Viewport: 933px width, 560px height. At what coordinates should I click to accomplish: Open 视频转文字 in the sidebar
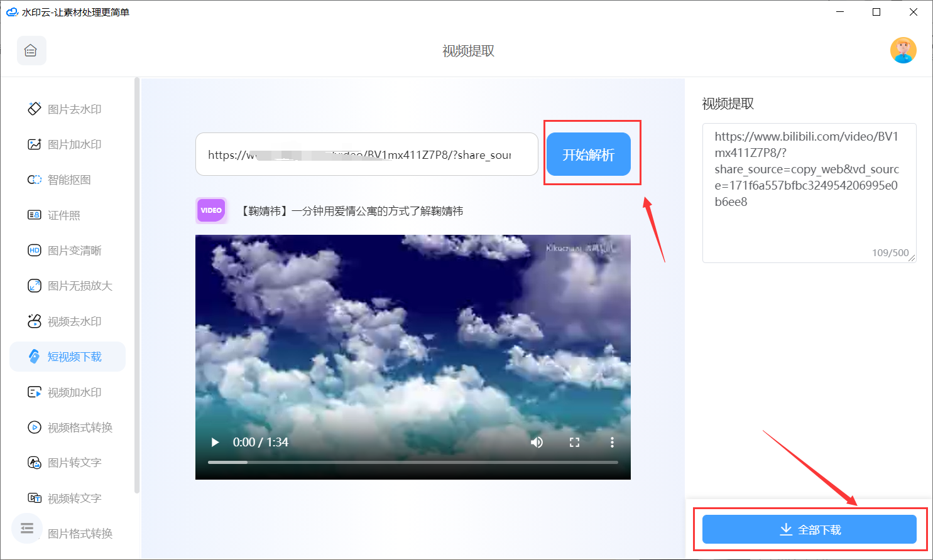click(x=67, y=498)
